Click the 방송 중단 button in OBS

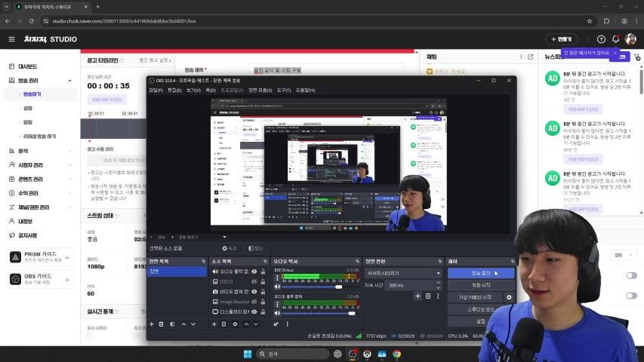pos(481,273)
